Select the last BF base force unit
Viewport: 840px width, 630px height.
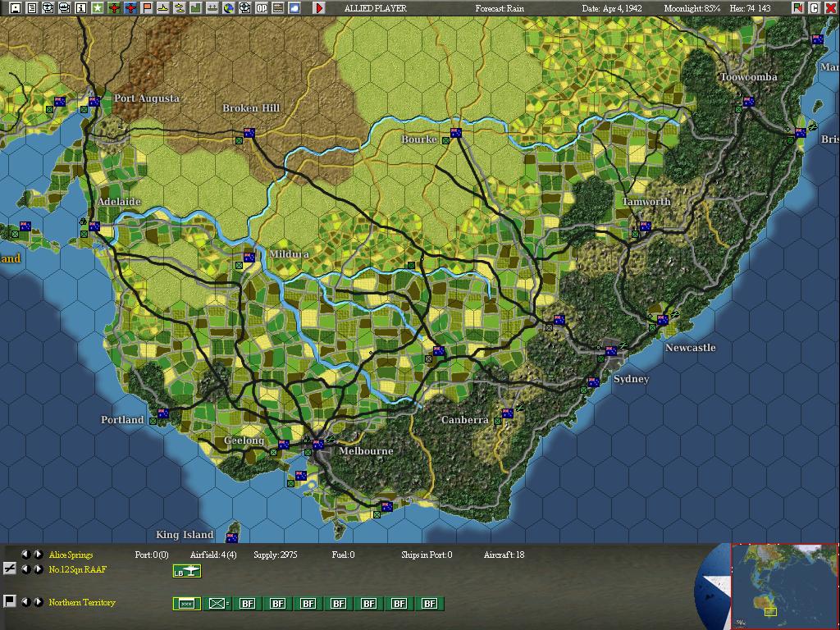coord(430,604)
